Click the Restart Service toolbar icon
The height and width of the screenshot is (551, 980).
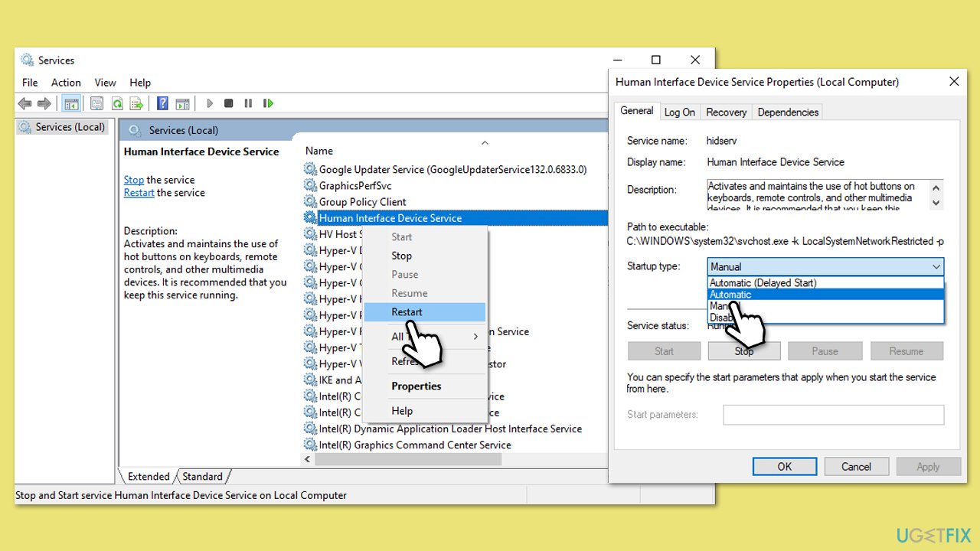(268, 103)
